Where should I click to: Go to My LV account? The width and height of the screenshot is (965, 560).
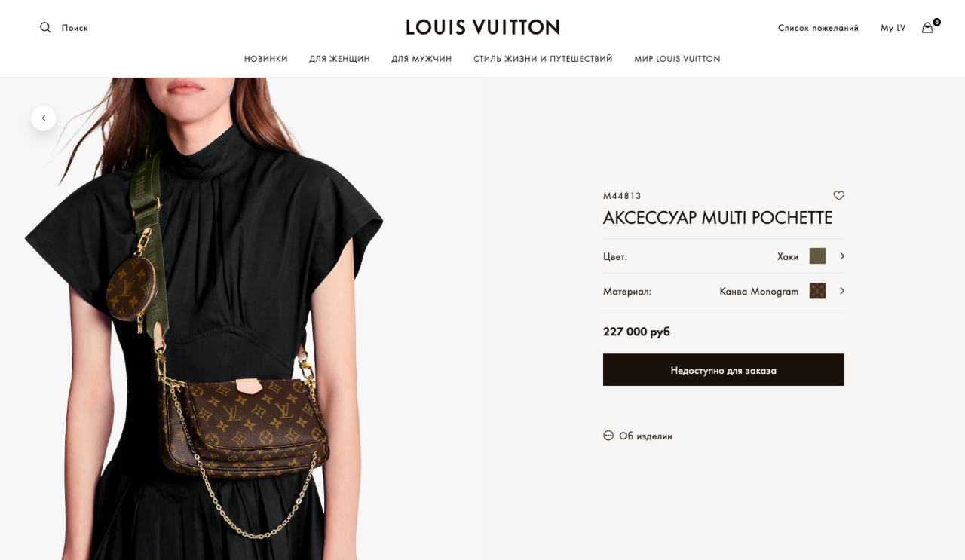click(x=893, y=28)
